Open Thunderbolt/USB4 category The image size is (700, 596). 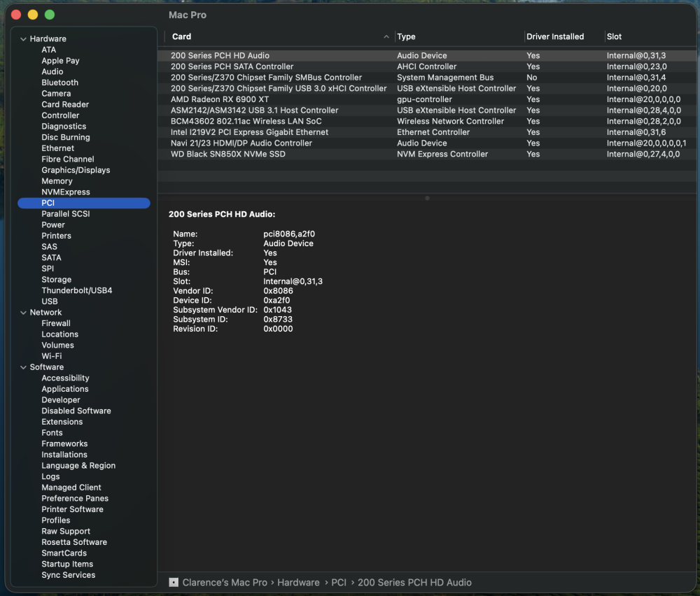tap(77, 290)
